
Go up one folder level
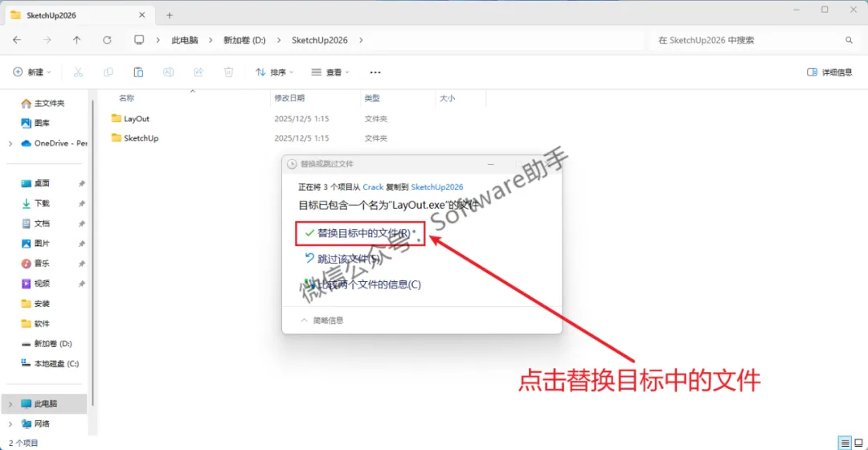coord(77,40)
